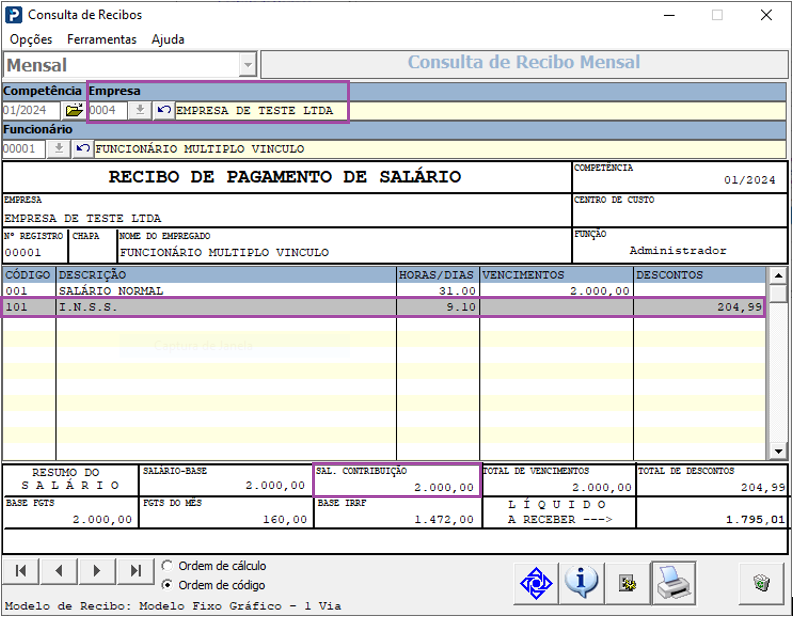Image resolution: width=794 pixels, height=619 pixels.
Task: Select the Ordem de cálculo option
Action: click(214, 565)
